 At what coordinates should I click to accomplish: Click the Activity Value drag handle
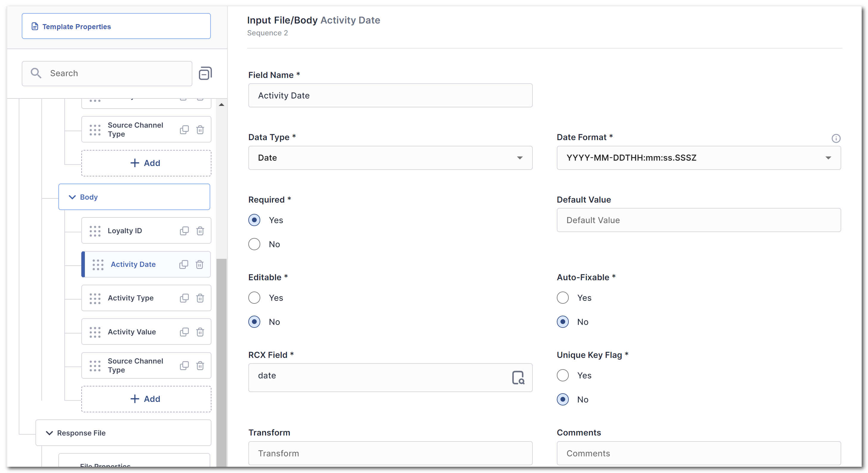coord(95,332)
